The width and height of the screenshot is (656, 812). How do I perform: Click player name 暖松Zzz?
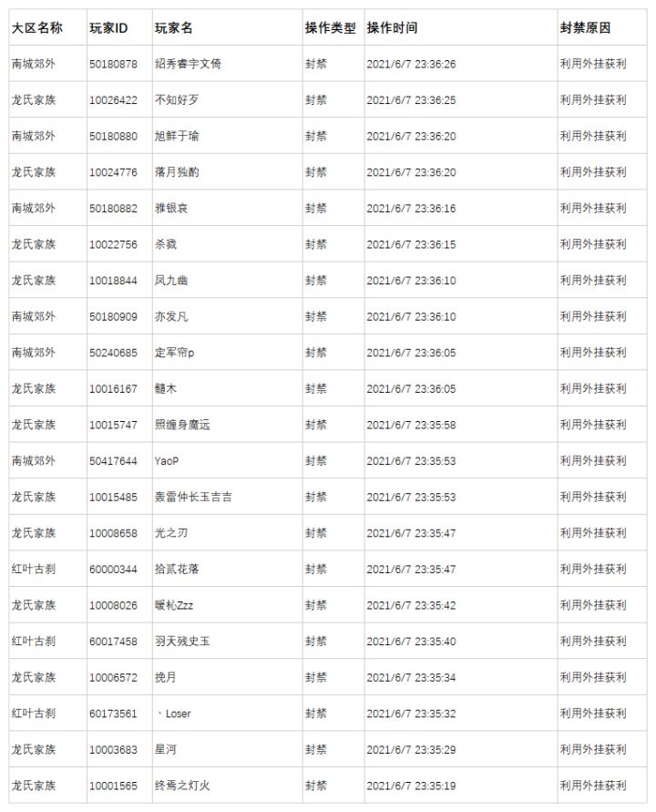click(x=173, y=605)
